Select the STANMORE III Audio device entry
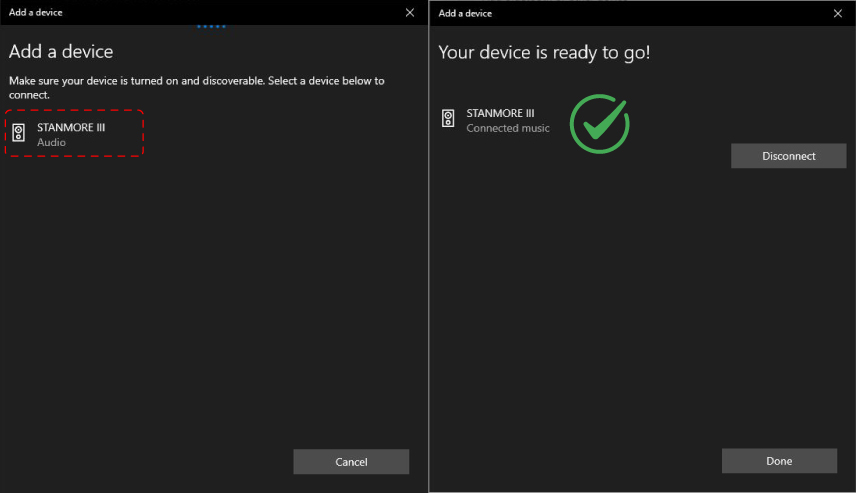 pyautogui.click(x=74, y=134)
